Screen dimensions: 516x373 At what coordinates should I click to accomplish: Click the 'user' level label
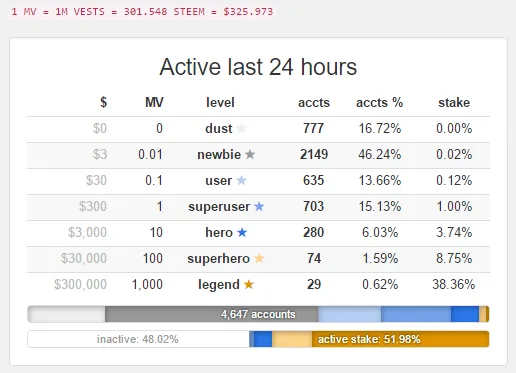(218, 180)
